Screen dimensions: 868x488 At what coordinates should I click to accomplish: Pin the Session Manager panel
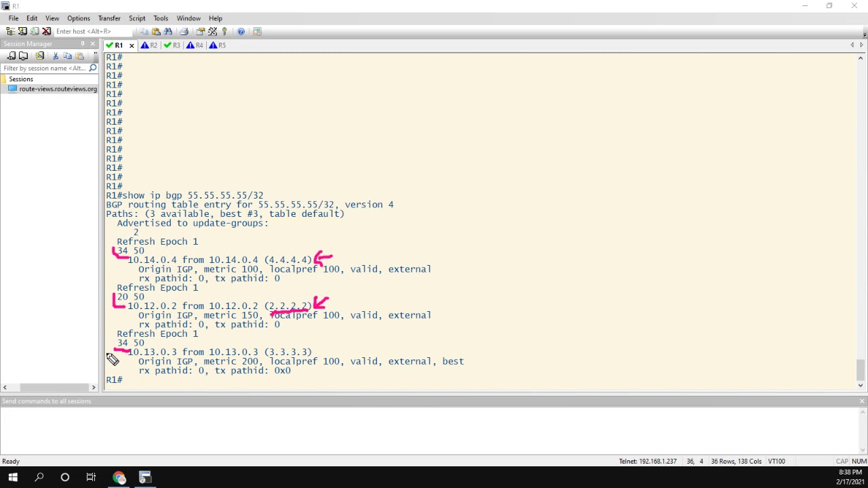(83, 44)
